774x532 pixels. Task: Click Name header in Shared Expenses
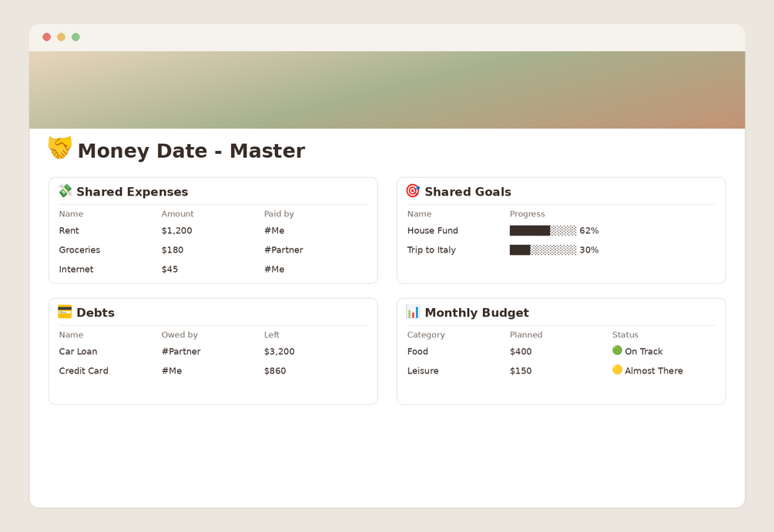[71, 214]
